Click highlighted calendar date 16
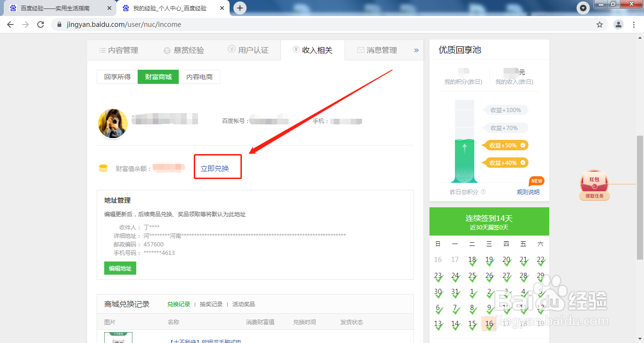 click(x=489, y=324)
